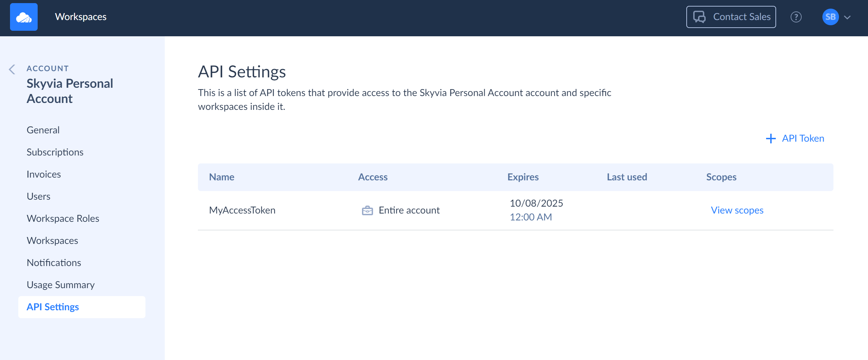Click the API tokens description paragraph
868x360 pixels.
pos(404,100)
